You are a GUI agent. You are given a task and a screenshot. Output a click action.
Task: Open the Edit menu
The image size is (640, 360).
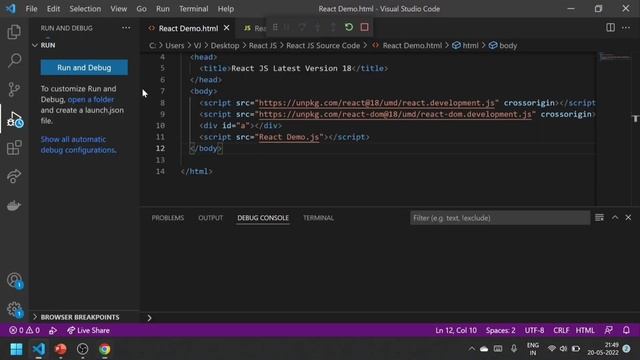(x=53, y=9)
